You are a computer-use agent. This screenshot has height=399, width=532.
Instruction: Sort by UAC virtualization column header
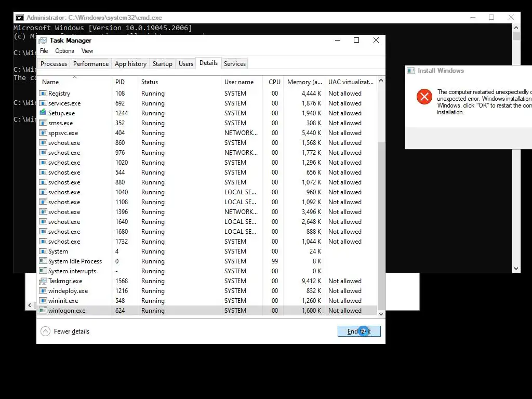tap(351, 82)
